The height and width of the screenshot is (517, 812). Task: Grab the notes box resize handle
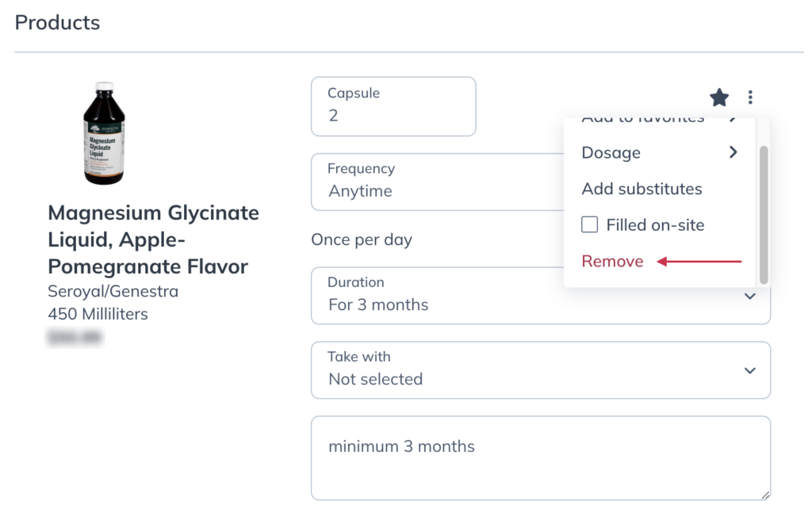pyautogui.click(x=765, y=496)
